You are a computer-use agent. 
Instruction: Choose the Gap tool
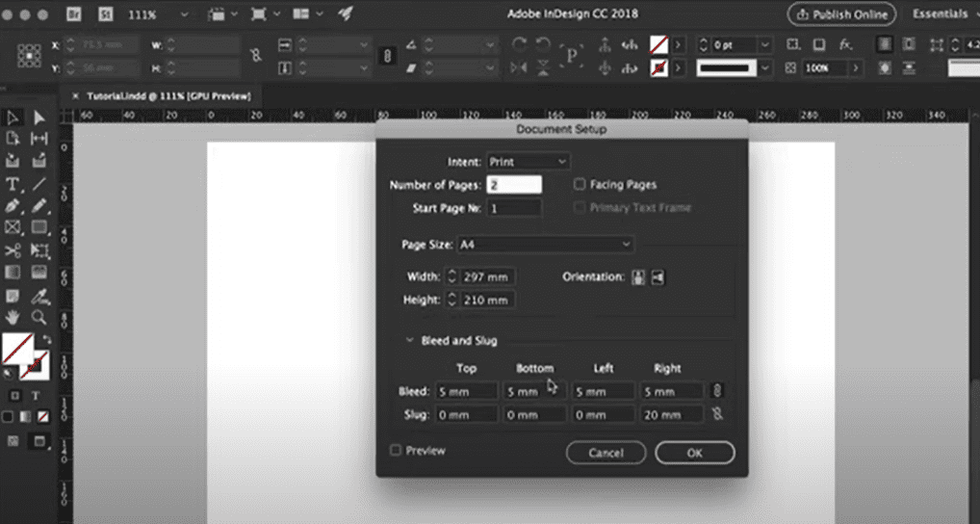point(39,138)
